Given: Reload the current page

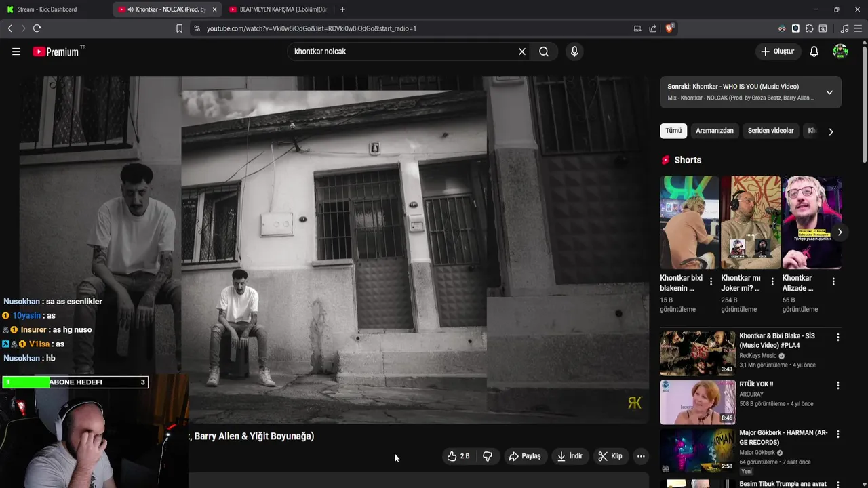Looking at the screenshot, I should [x=37, y=28].
